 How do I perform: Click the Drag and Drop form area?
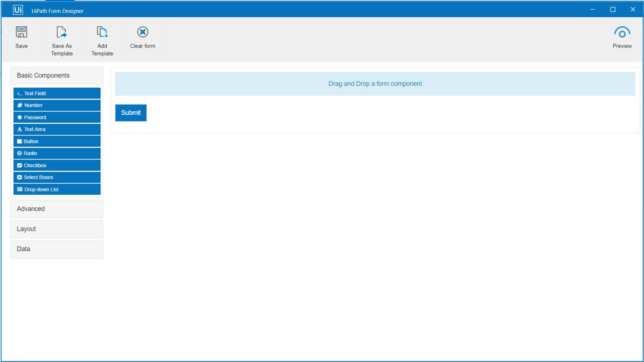(375, 84)
